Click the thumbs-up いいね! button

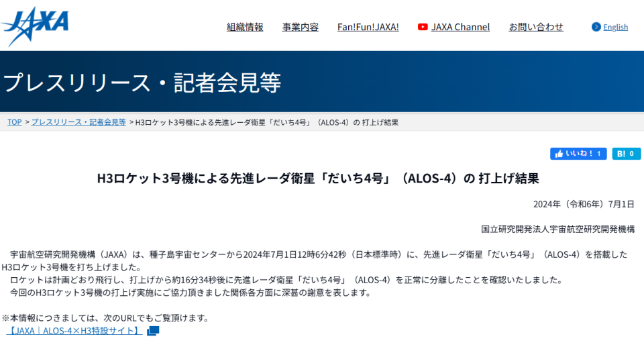click(578, 154)
